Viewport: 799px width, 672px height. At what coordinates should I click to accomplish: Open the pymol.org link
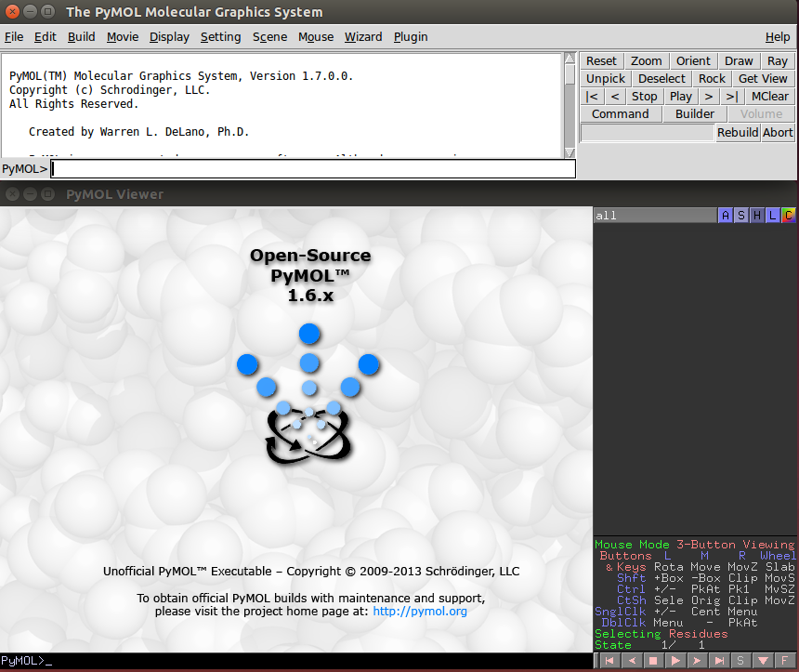[x=420, y=612]
